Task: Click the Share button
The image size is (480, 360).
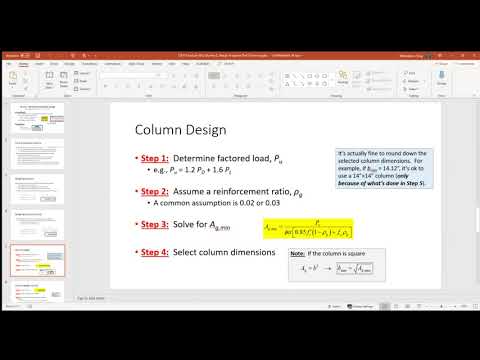Action: point(442,64)
